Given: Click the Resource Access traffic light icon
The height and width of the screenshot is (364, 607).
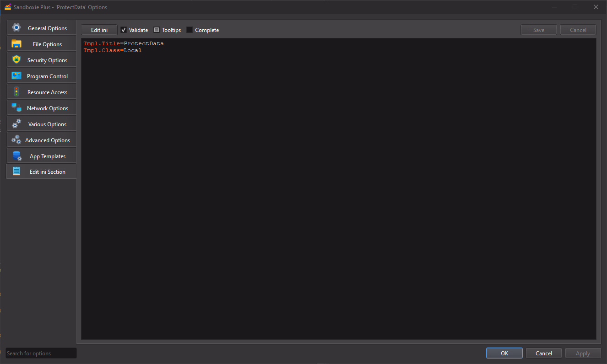Looking at the screenshot, I should [16, 92].
